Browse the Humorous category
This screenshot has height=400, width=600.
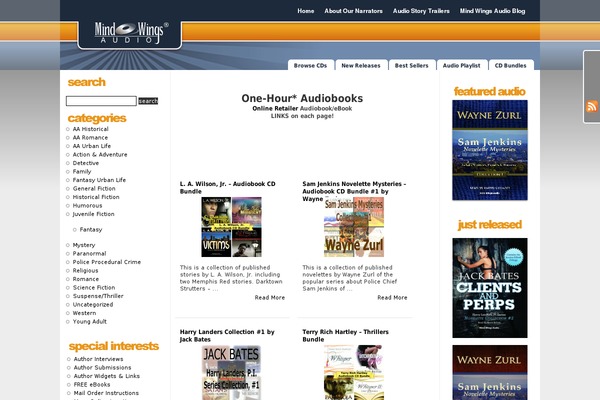pyautogui.click(x=87, y=206)
